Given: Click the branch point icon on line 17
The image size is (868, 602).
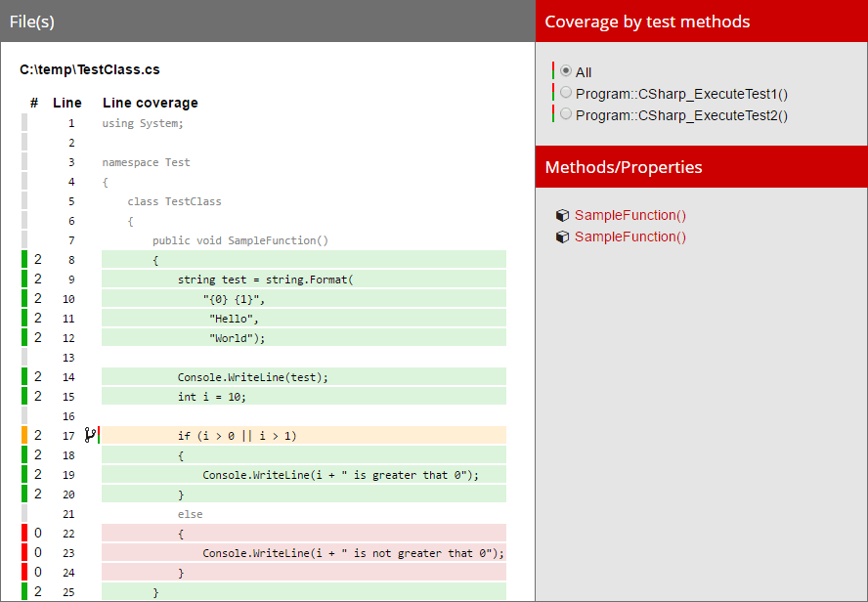Looking at the screenshot, I should click(89, 435).
